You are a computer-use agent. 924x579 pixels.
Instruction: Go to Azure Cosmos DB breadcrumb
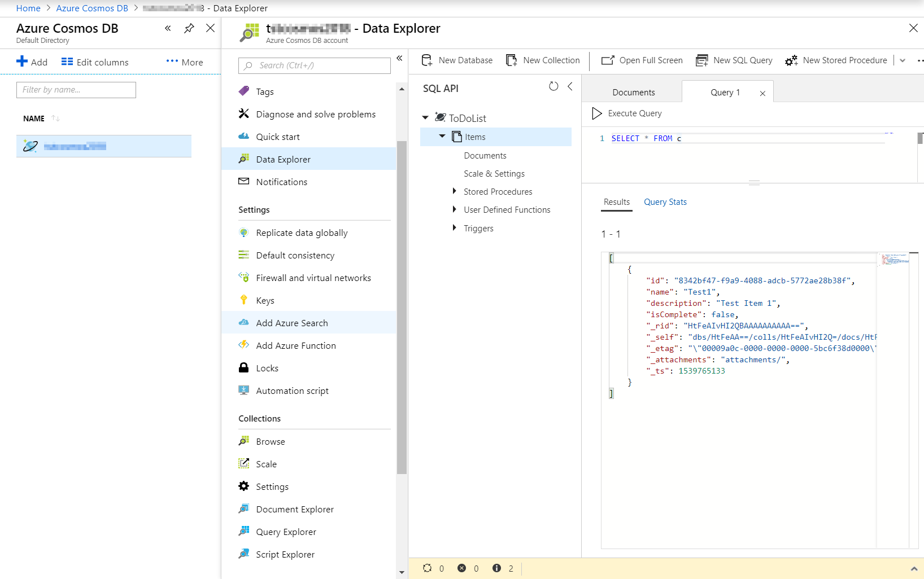click(92, 8)
